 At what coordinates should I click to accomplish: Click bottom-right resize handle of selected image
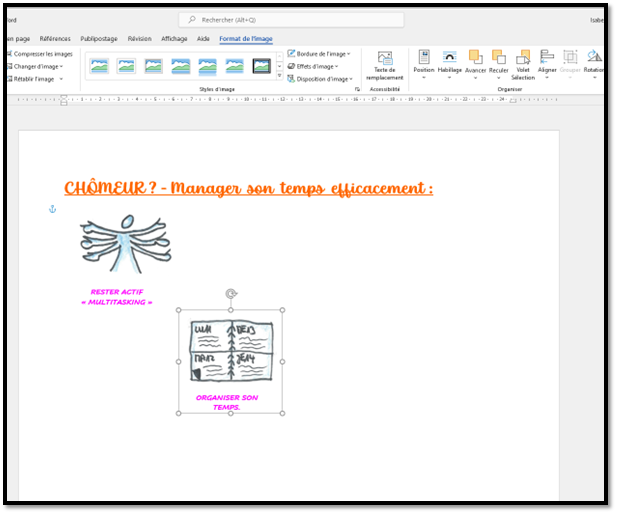coord(282,413)
